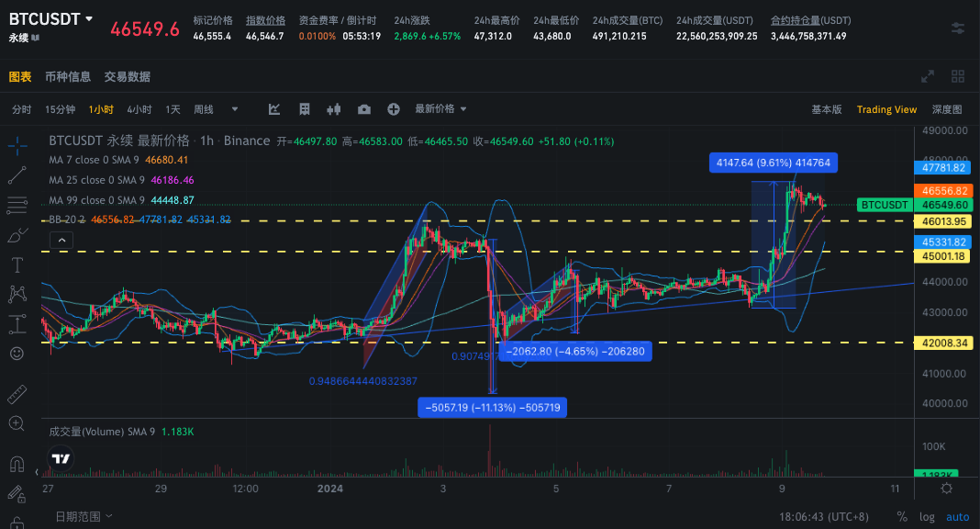Switch to 深度图 depth chart
Viewport: 980px width, 529px height.
tap(947, 109)
